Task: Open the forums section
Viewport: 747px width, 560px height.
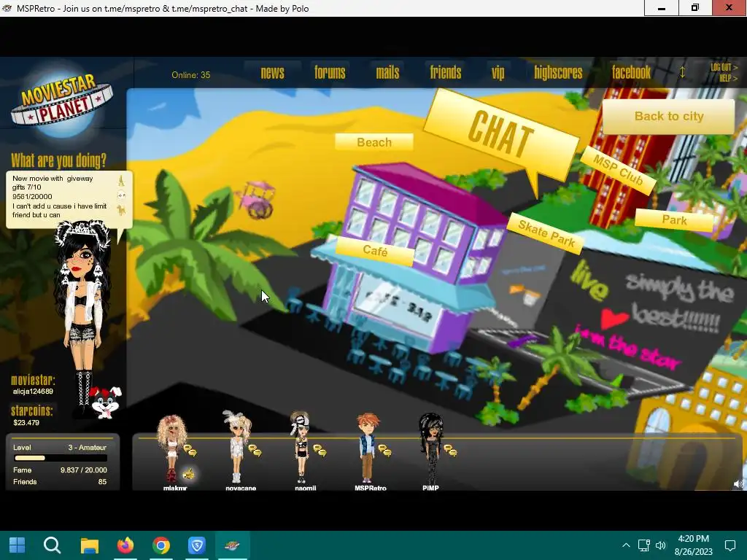Action: 330,72
